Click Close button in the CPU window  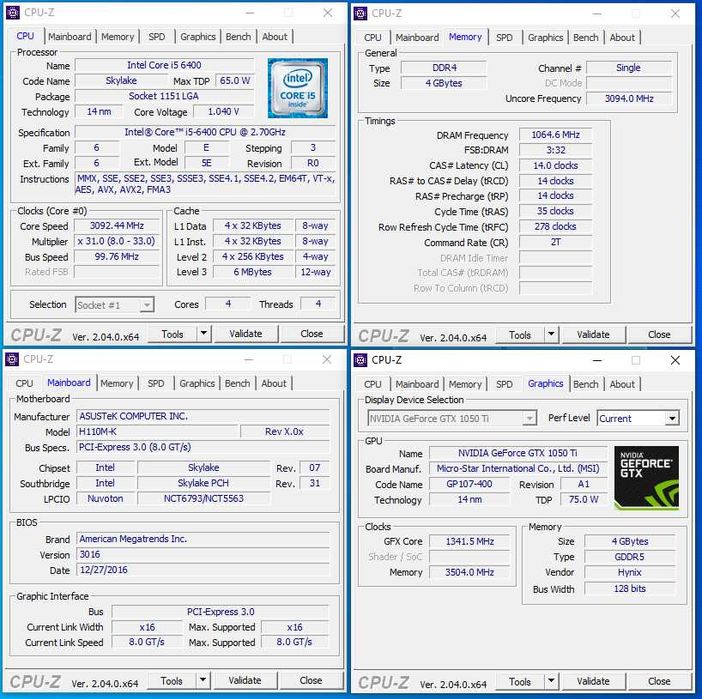tap(312, 334)
